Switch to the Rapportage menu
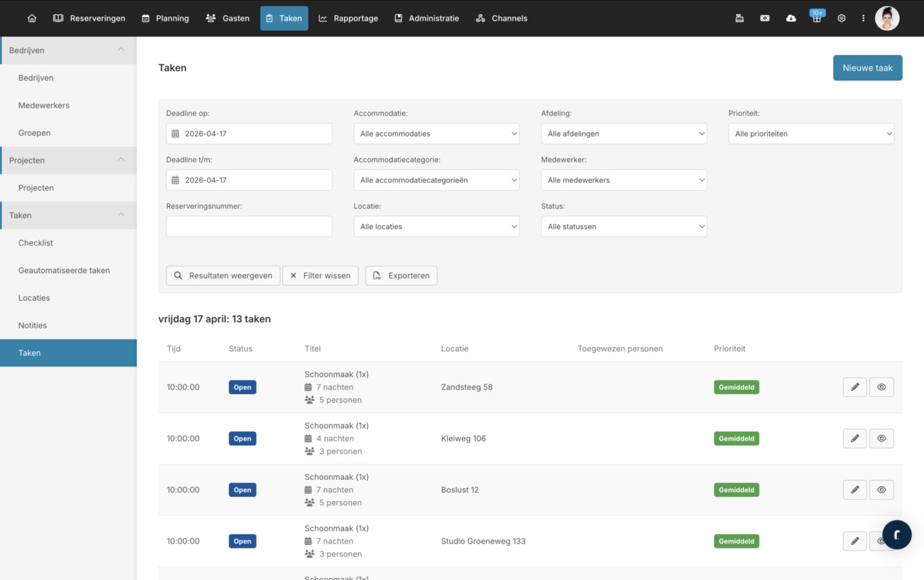The image size is (924, 580). (348, 19)
